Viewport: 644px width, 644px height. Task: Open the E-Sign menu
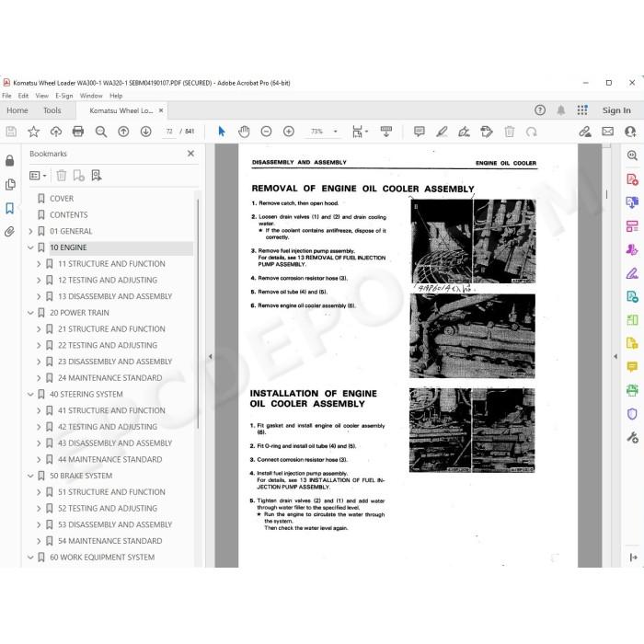tap(64, 96)
